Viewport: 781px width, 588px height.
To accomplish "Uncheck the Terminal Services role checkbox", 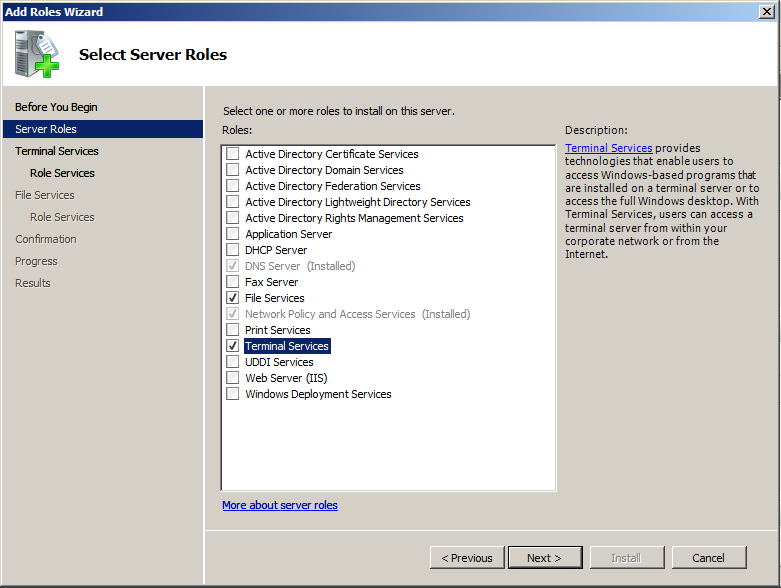I will 233,346.
